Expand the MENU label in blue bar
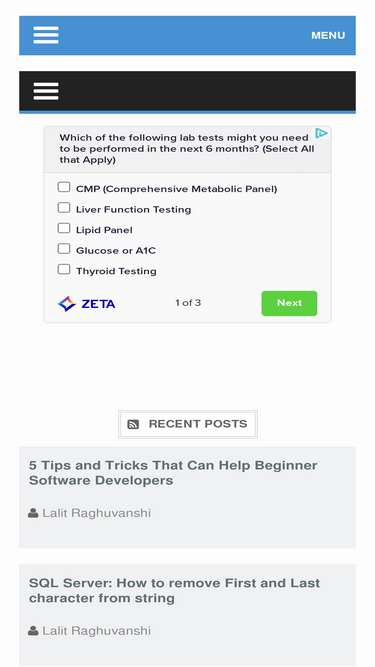375x667 pixels. point(328,35)
